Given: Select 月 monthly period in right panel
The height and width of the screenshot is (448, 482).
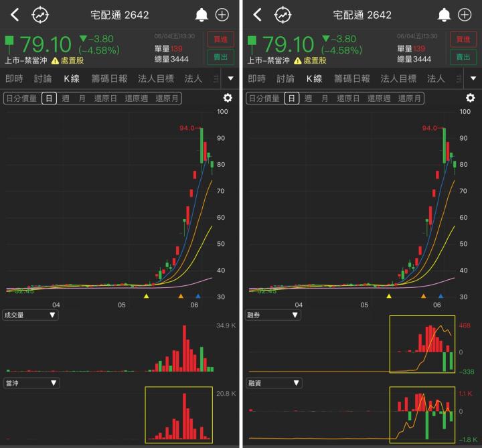Looking at the screenshot, I should coord(325,98).
